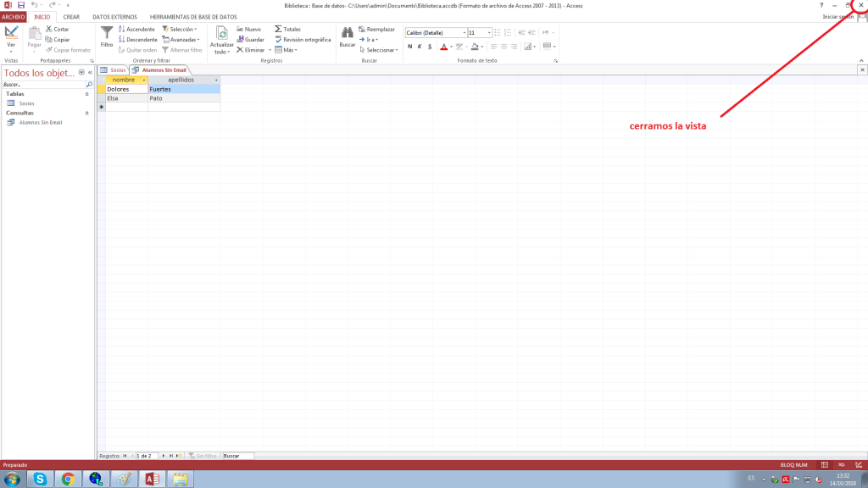Open the CREAR ribbon tab
Viewport: 868px width, 488px height.
[71, 17]
